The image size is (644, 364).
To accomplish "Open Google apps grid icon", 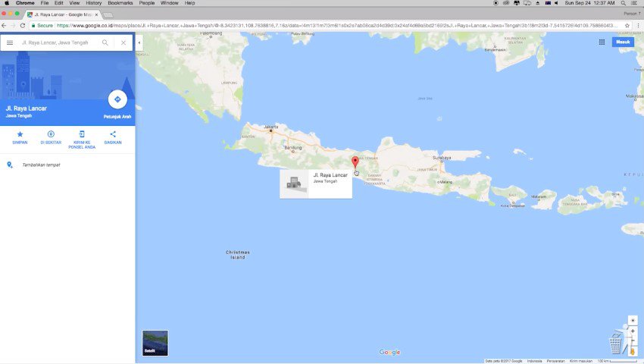I will point(602,42).
